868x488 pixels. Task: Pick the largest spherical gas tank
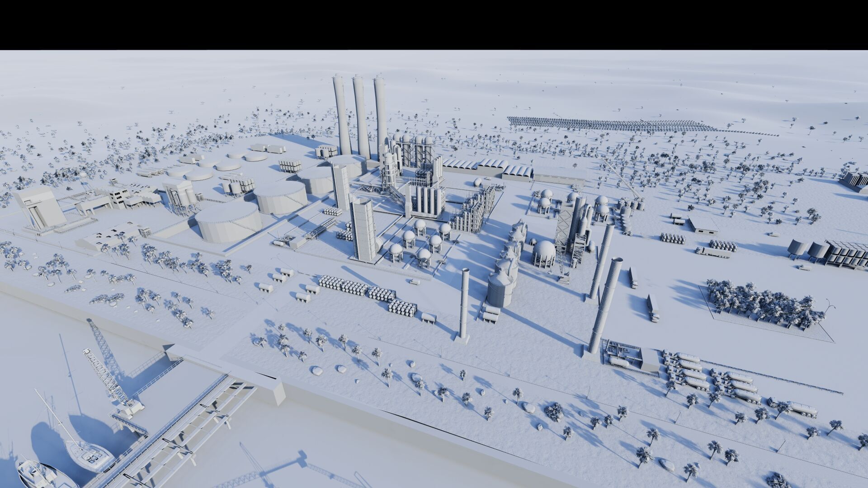tap(544, 254)
